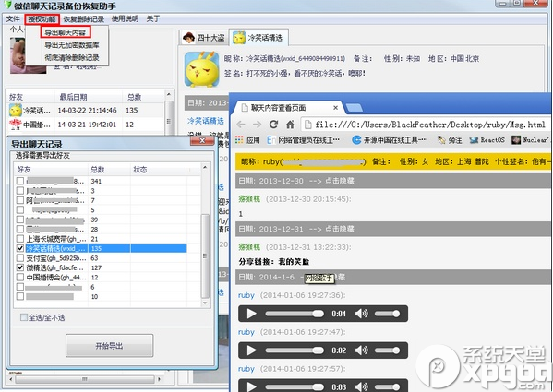Screen dimensions: 553x392
Task: Mute the 0:04 voice message
Action: point(362,314)
